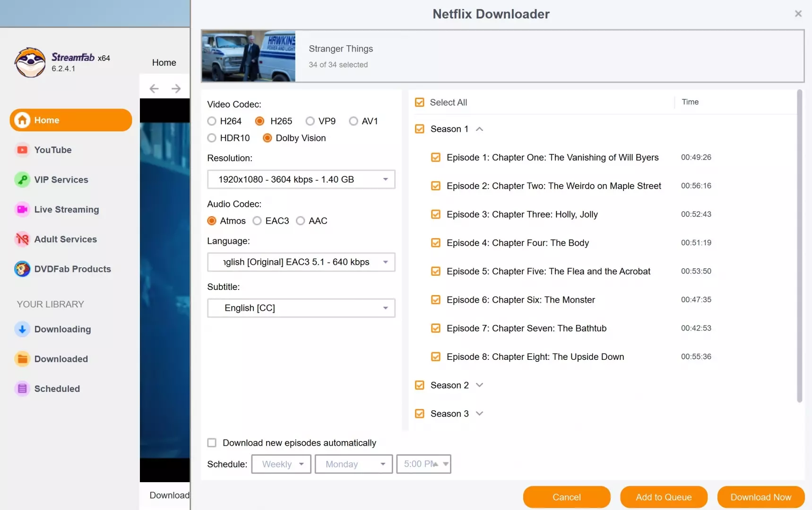The width and height of the screenshot is (812, 510).
Task: Uncheck Episode 7 The Bathtub
Action: tap(436, 328)
